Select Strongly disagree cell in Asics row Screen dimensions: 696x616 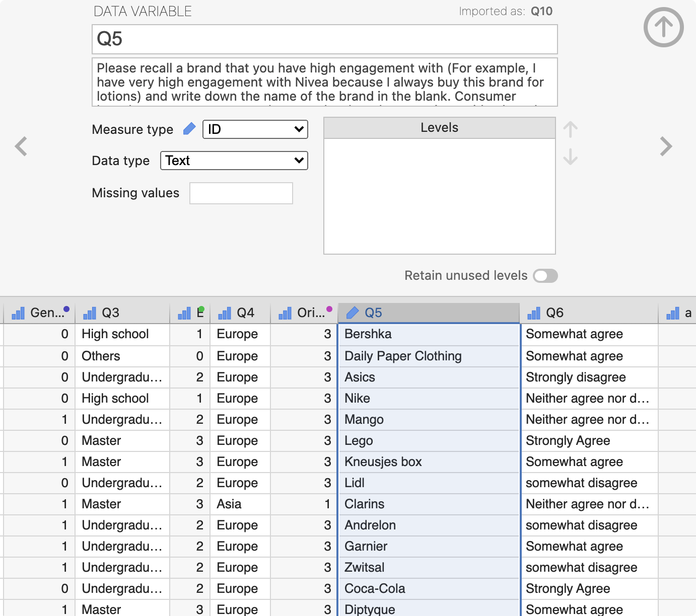pyautogui.click(x=590, y=377)
